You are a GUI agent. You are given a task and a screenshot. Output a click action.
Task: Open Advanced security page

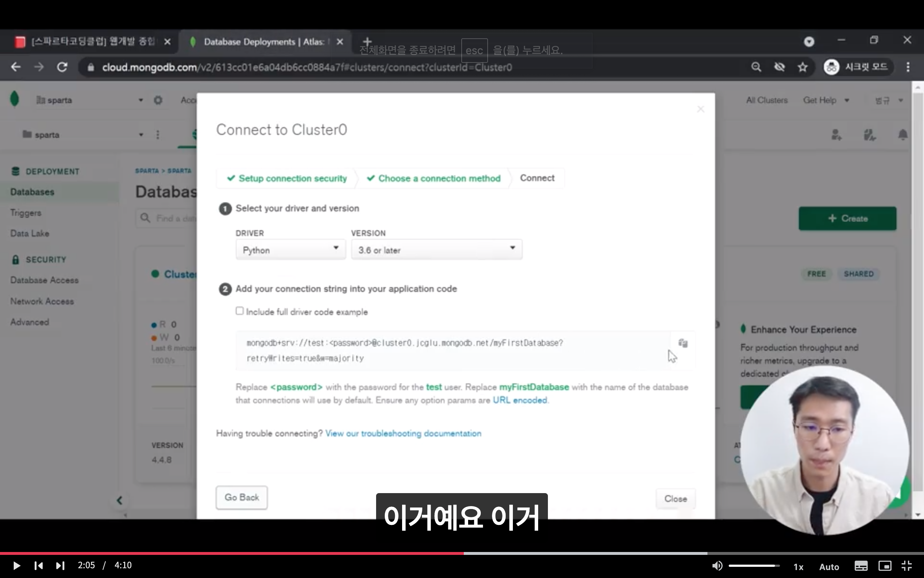point(30,322)
